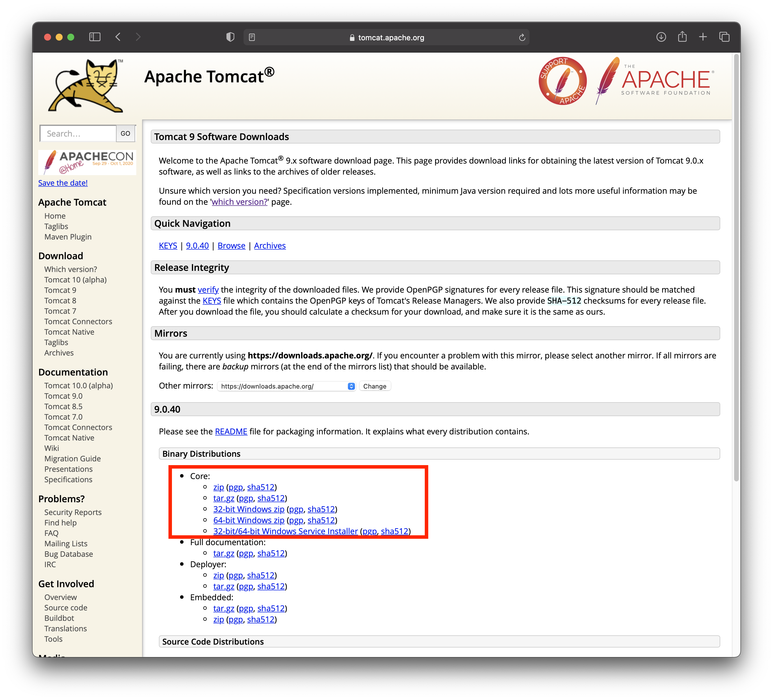The width and height of the screenshot is (773, 700).
Task: Go back with the back arrow
Action: [118, 37]
